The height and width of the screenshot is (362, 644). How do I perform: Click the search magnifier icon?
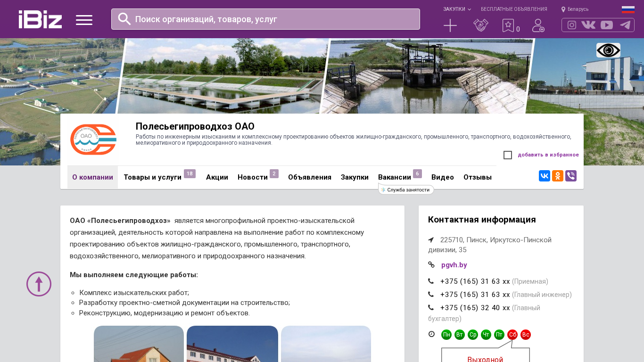click(x=124, y=19)
